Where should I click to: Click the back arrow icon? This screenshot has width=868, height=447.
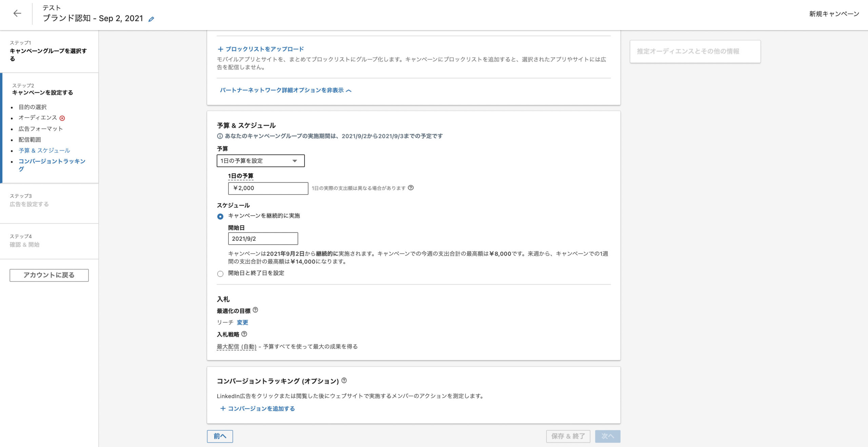pyautogui.click(x=17, y=14)
